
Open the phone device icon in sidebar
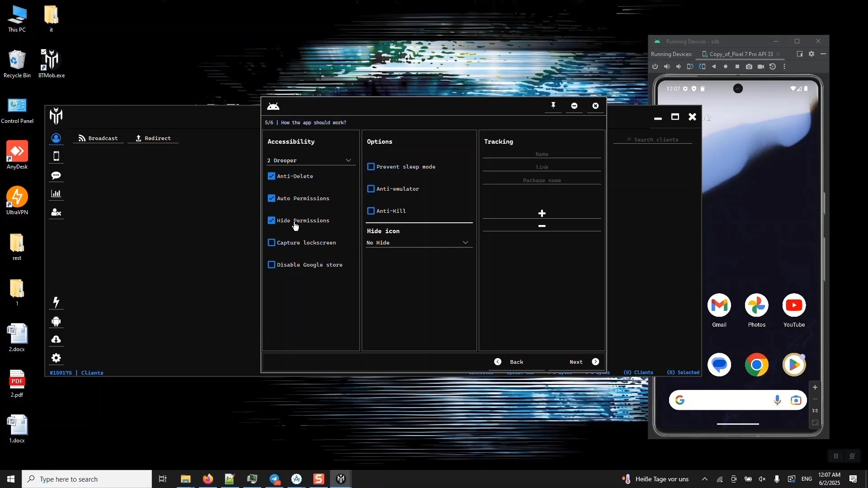[x=56, y=156]
